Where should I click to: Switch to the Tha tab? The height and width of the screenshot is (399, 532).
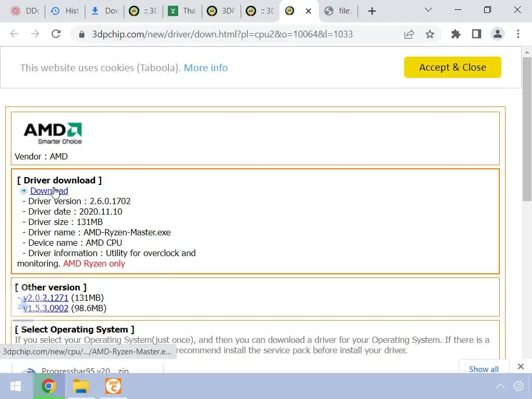pyautogui.click(x=182, y=11)
